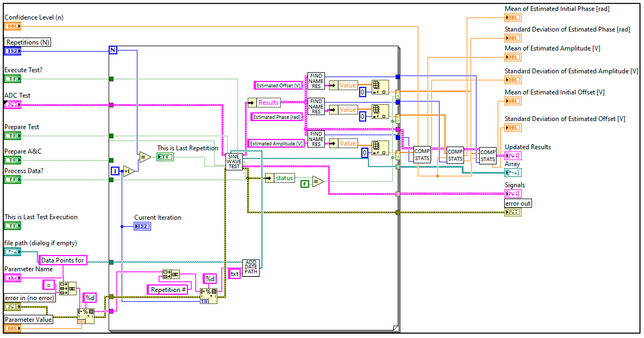Click the False boolean constant near status
Screen dimensions: 644x338
coord(305,184)
